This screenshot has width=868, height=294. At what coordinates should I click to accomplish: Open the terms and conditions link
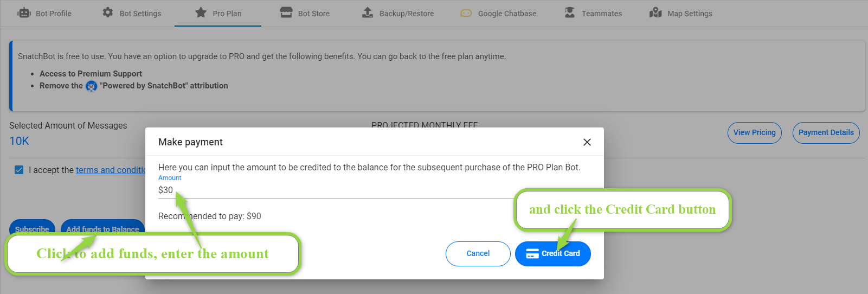click(x=111, y=170)
